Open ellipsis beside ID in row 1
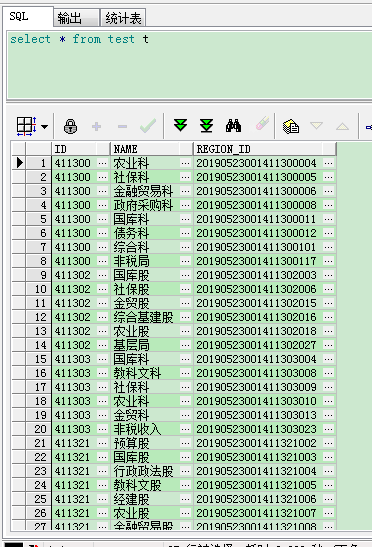Screen dimensions: 372x547 [102, 163]
